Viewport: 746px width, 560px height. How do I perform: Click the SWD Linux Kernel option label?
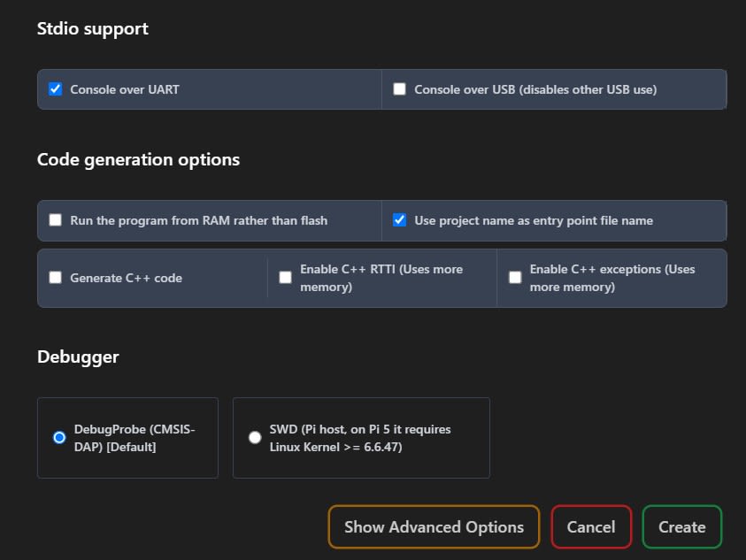[360, 438]
